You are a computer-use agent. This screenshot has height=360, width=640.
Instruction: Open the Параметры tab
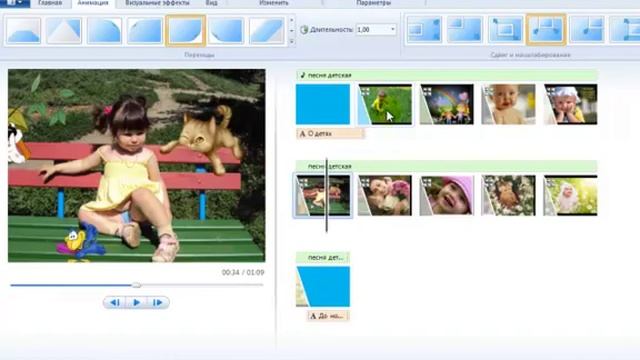coord(373,3)
